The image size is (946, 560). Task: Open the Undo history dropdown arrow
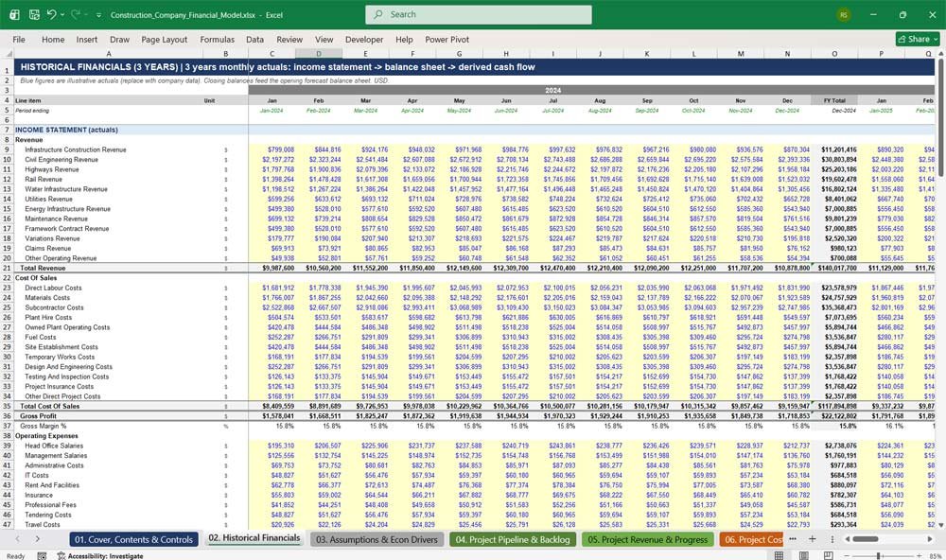(62, 15)
